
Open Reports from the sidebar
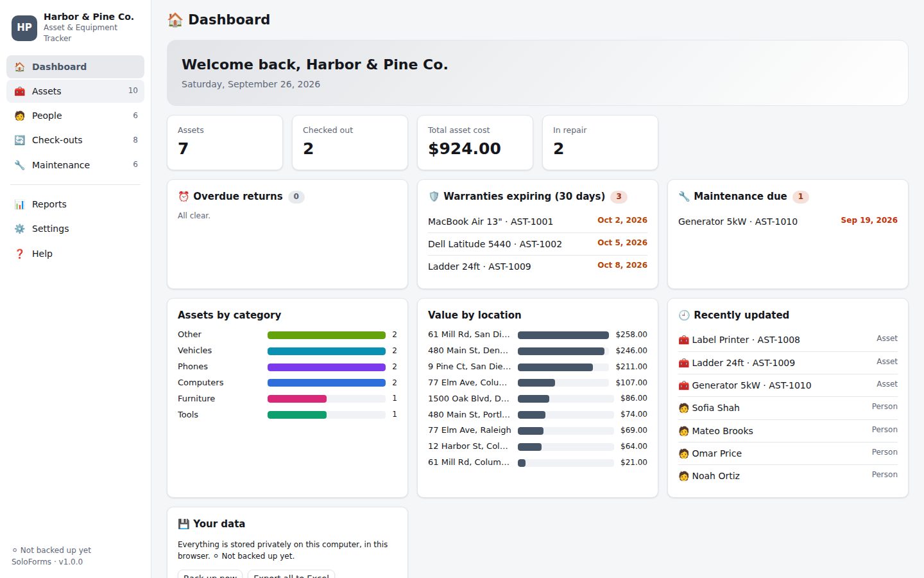(x=75, y=204)
